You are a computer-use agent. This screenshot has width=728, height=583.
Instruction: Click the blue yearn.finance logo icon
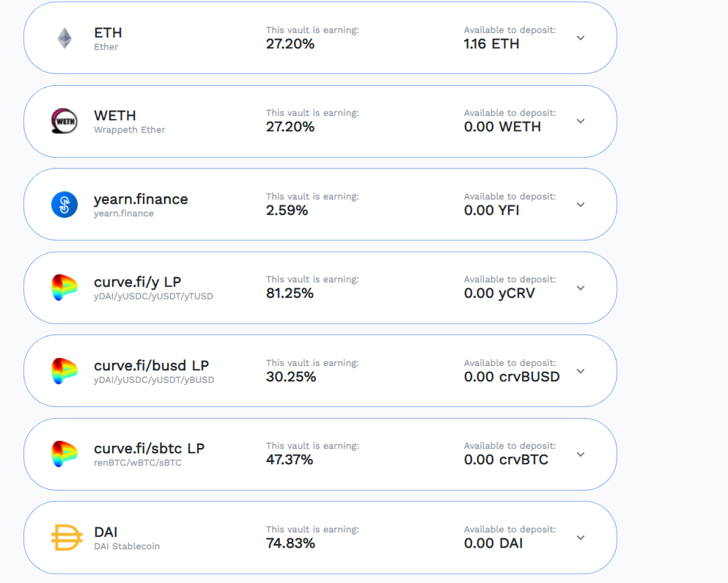[65, 205]
